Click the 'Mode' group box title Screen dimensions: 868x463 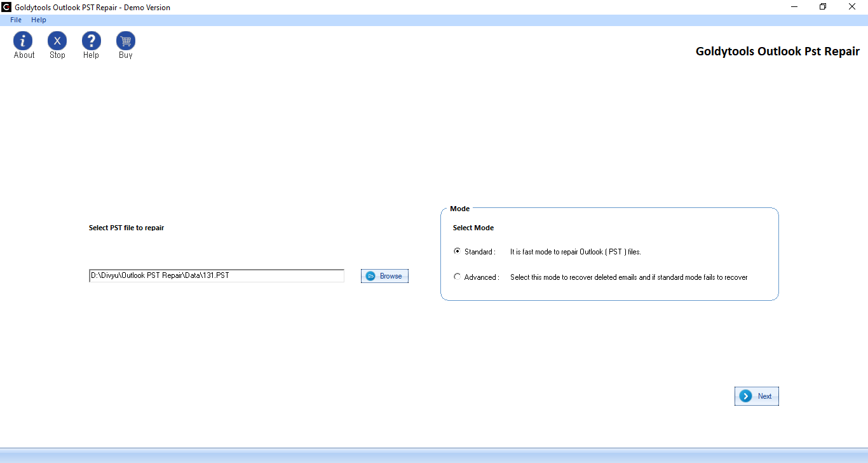point(459,209)
